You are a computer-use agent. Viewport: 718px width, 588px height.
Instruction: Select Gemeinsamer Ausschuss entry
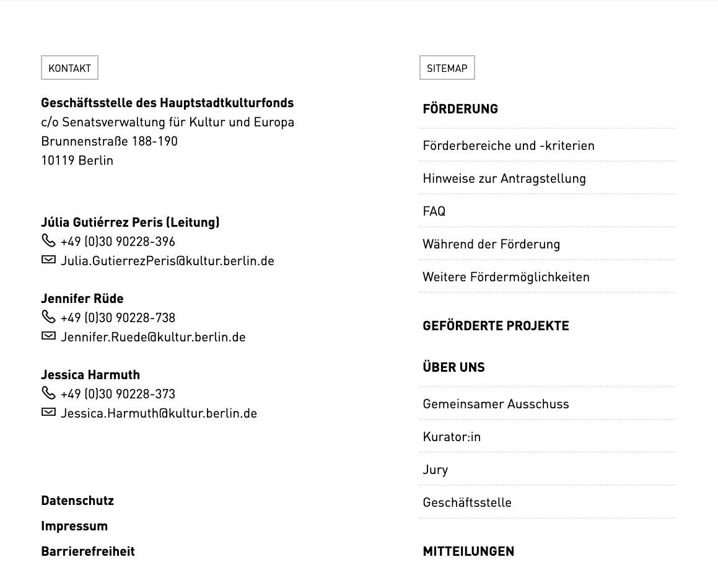(496, 404)
